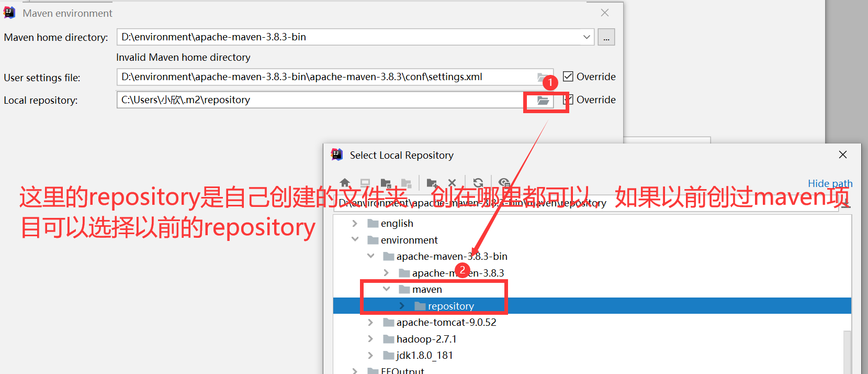
Task: Collapse the environment folder
Action: tap(355, 240)
